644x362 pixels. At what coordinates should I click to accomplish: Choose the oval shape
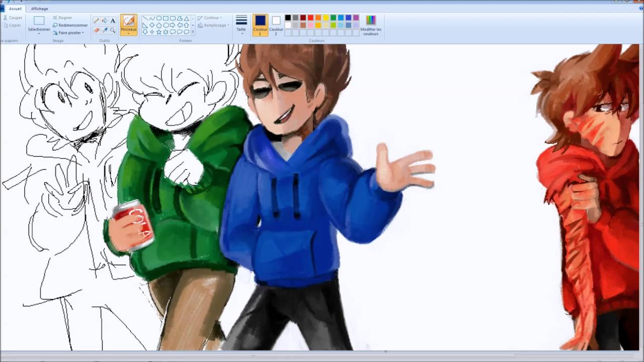(x=159, y=18)
